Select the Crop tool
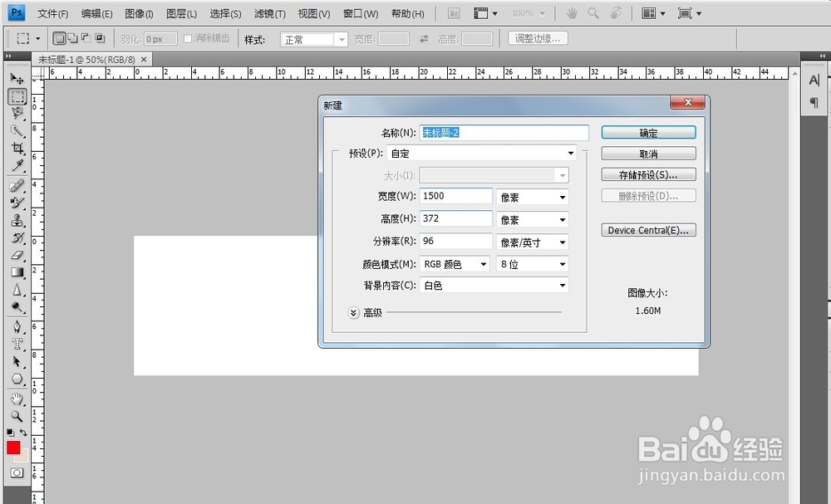This screenshot has width=831, height=504. [17, 149]
